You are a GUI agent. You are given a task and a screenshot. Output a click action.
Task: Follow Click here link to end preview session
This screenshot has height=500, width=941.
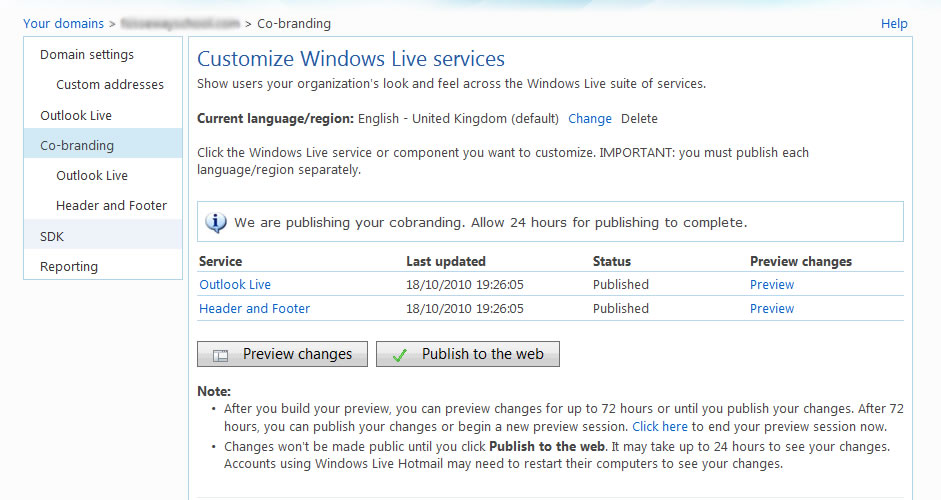pos(660,427)
